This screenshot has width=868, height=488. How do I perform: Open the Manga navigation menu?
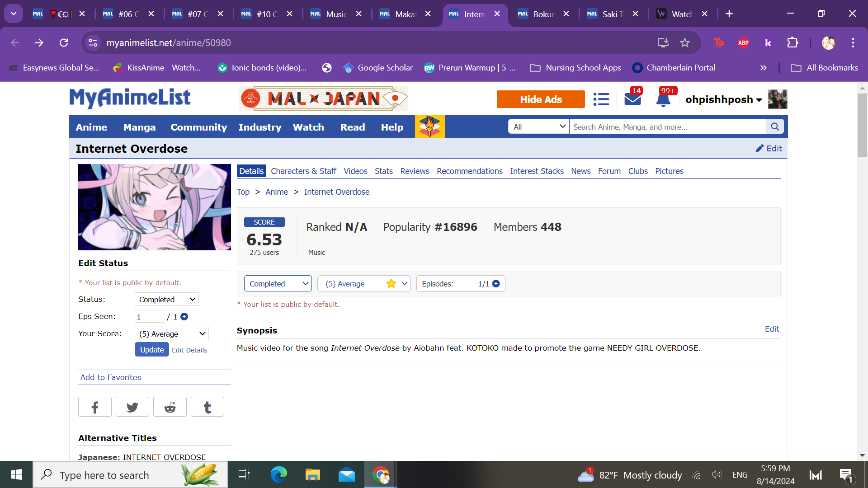139,127
